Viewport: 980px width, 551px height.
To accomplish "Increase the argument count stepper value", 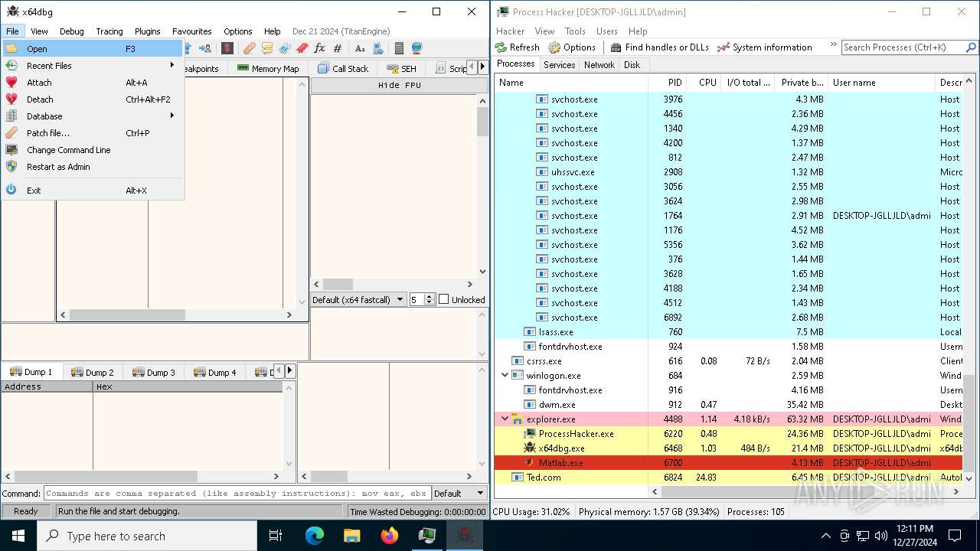I will pyautogui.click(x=430, y=297).
